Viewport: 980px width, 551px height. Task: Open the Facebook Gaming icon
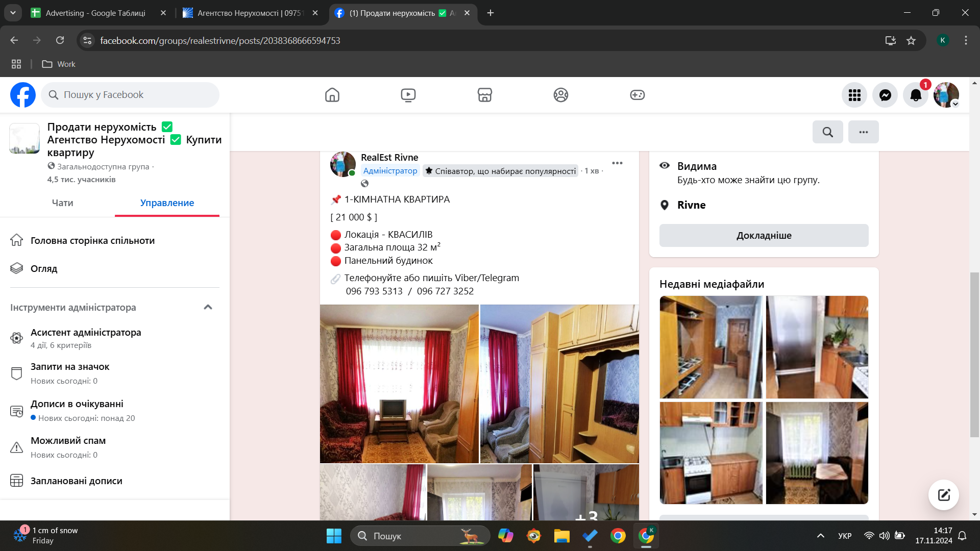coord(637,95)
